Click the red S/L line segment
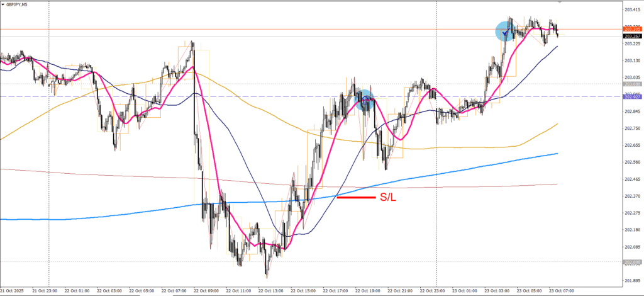This screenshot has height=296, width=644. pos(355,198)
